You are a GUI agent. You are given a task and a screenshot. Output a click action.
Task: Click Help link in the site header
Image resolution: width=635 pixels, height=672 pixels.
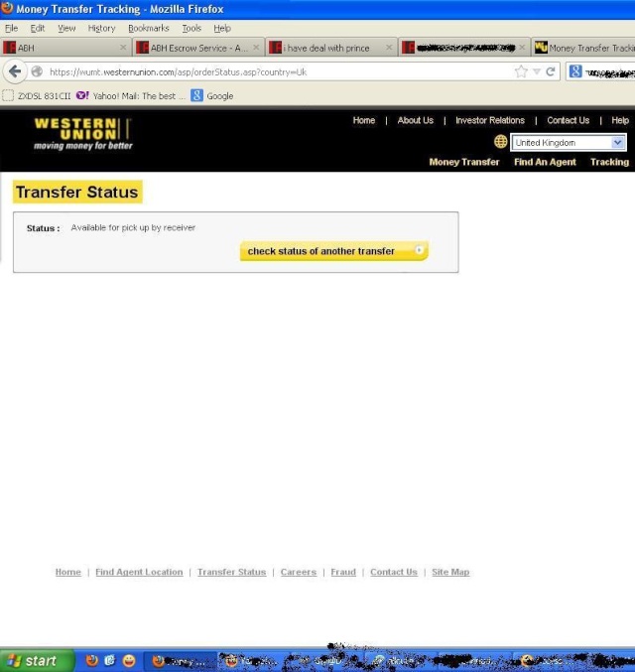[x=619, y=120]
